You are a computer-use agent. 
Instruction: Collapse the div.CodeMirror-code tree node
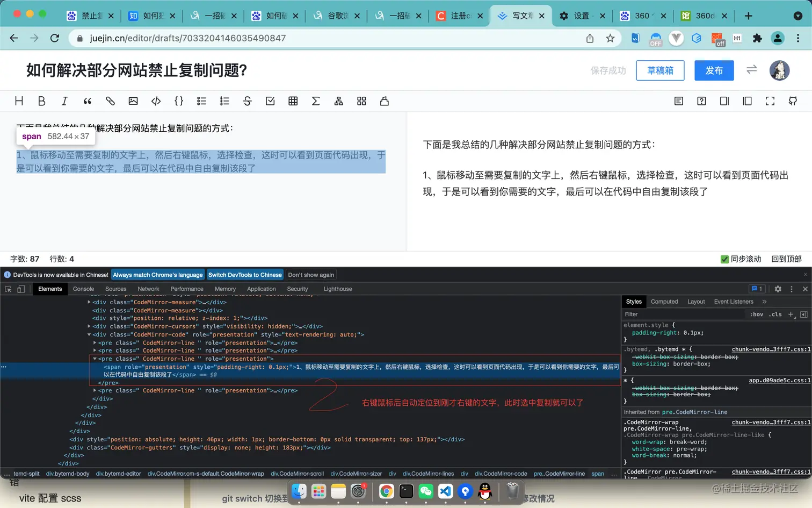click(89, 334)
